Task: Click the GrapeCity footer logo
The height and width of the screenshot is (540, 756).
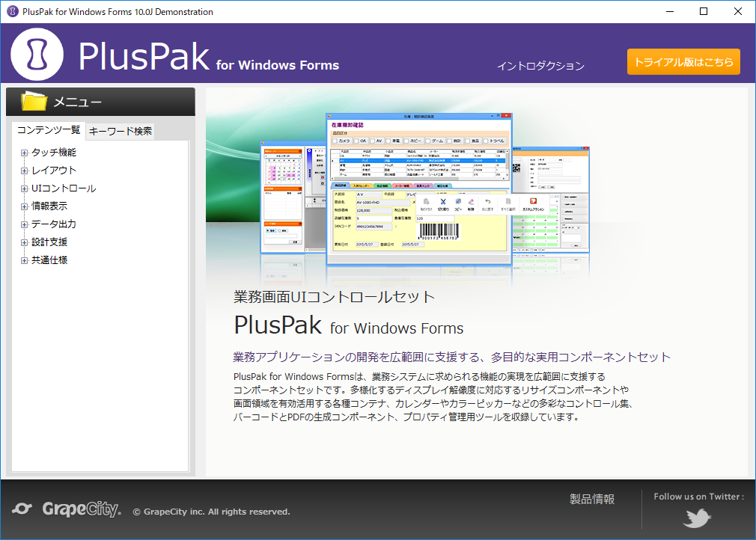Action: click(67, 509)
